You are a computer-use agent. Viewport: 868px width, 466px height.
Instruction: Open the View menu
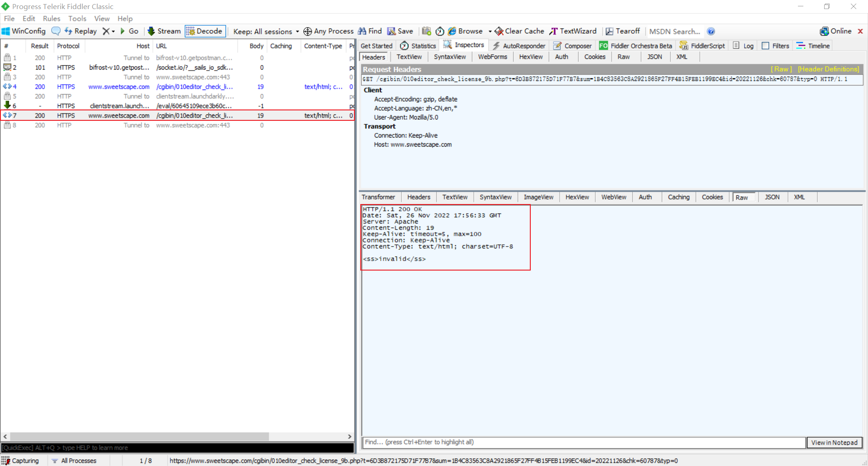102,19
